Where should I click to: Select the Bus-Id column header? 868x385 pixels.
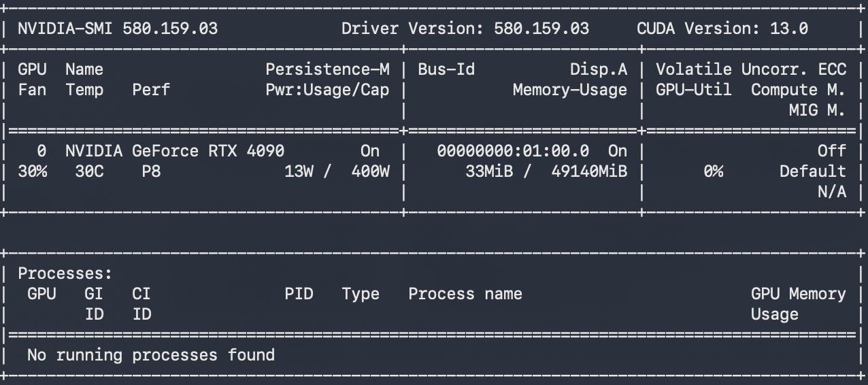click(x=446, y=69)
